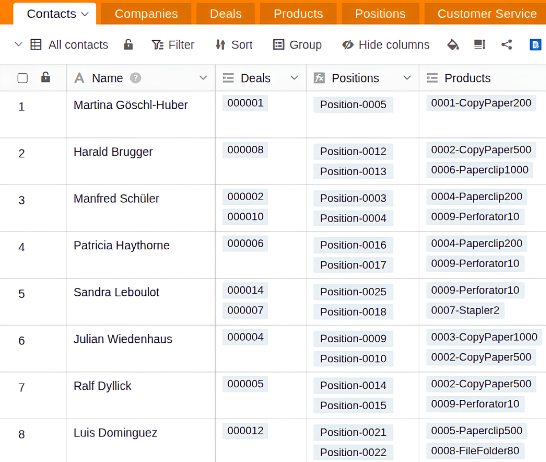Click product tag 0007-Stapler2

point(465,310)
